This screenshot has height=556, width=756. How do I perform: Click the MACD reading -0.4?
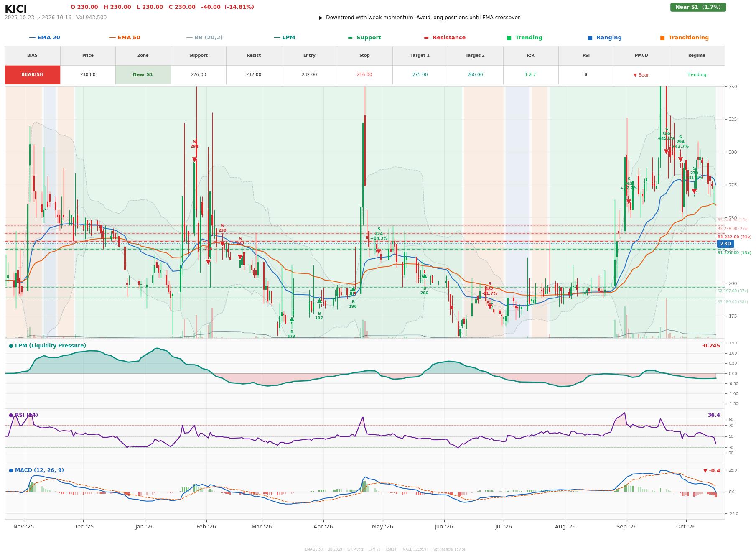[x=712, y=471]
